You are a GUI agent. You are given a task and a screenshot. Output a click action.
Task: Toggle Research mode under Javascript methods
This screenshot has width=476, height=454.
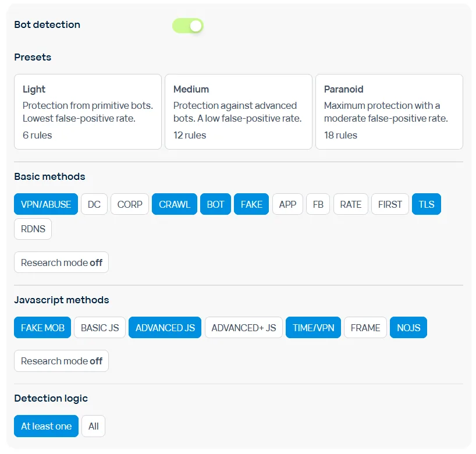coord(61,361)
